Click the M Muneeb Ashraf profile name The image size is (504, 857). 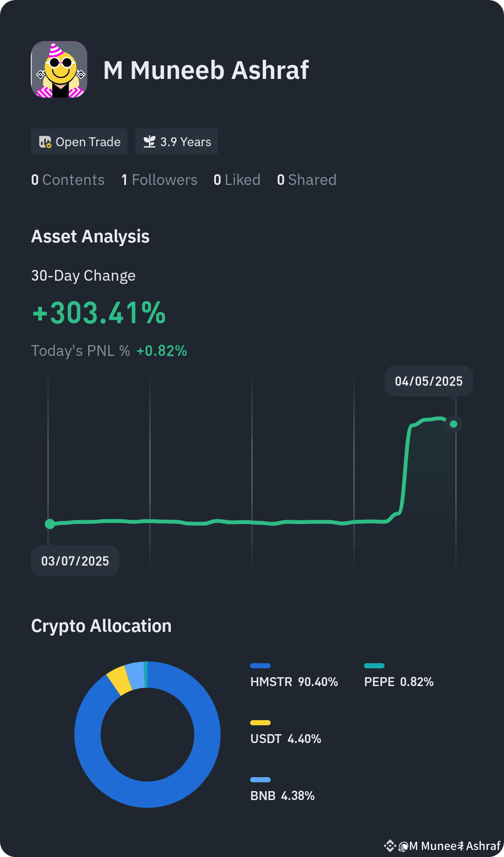pyautogui.click(x=206, y=70)
